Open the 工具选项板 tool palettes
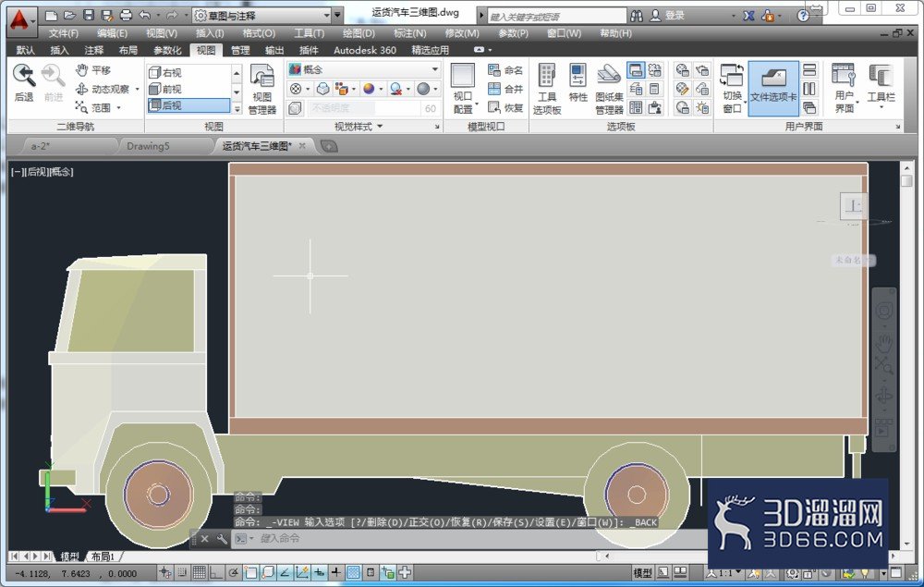Screen dimensions: 924x587 547,89
